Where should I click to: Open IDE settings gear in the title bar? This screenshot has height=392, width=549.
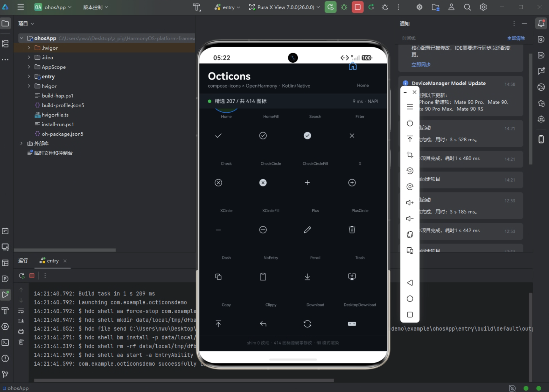[483, 7]
